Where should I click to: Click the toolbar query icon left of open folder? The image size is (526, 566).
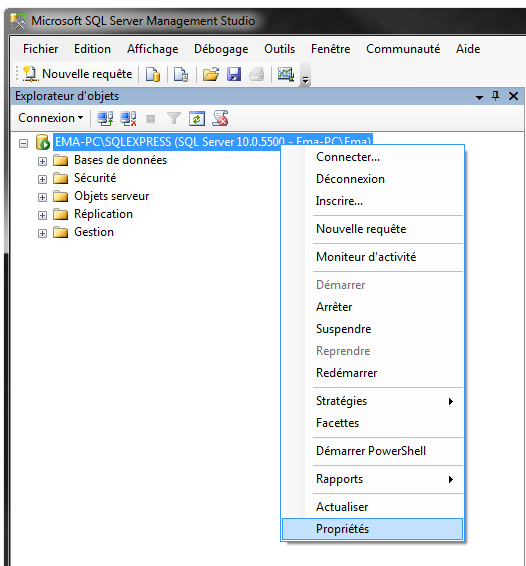(x=181, y=74)
